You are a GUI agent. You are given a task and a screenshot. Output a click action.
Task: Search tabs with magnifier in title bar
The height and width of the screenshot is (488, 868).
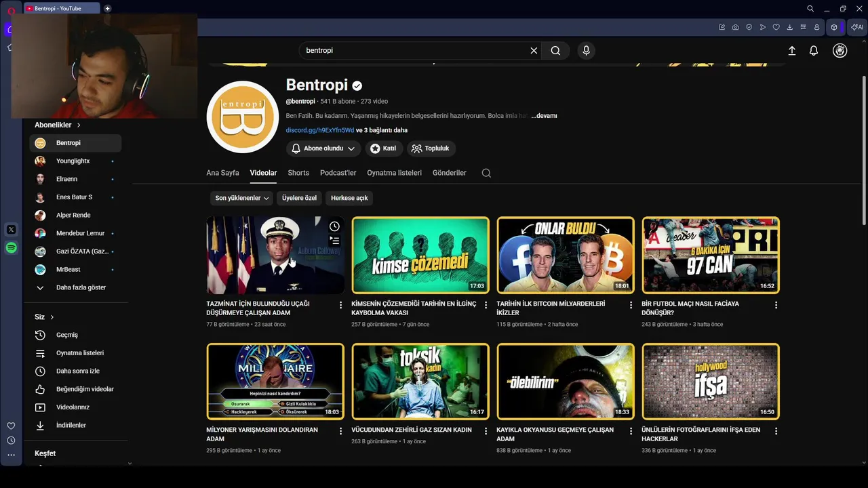pos(810,9)
